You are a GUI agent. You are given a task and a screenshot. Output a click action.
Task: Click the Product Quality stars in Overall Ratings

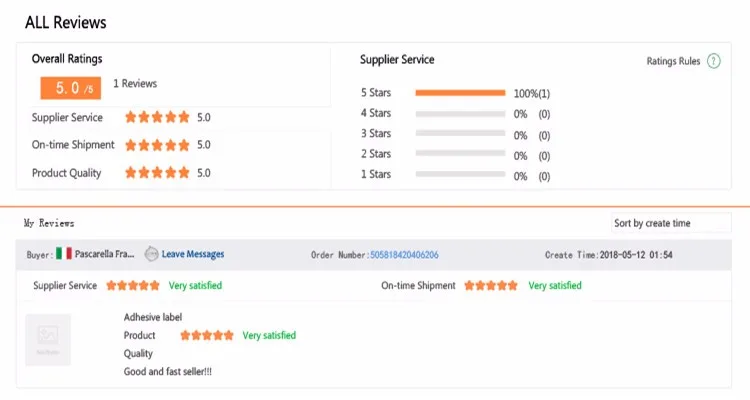(x=157, y=173)
